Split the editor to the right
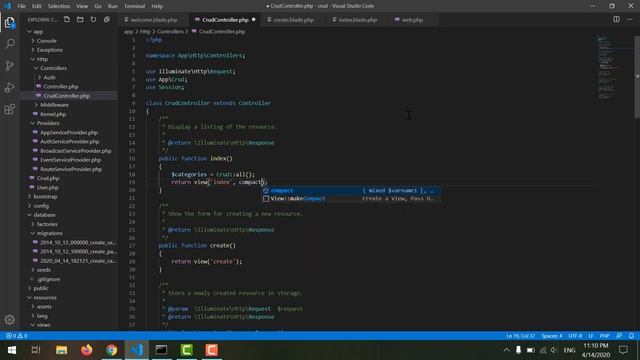 pos(616,19)
